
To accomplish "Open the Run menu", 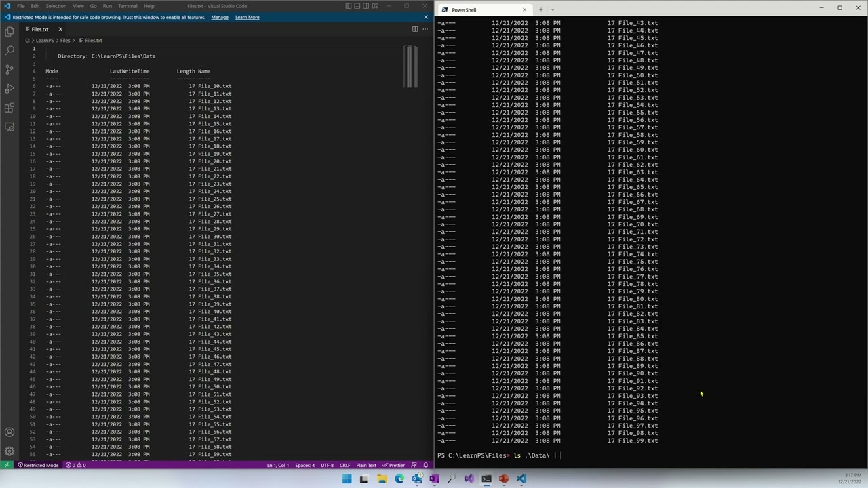I will pyautogui.click(x=107, y=6).
